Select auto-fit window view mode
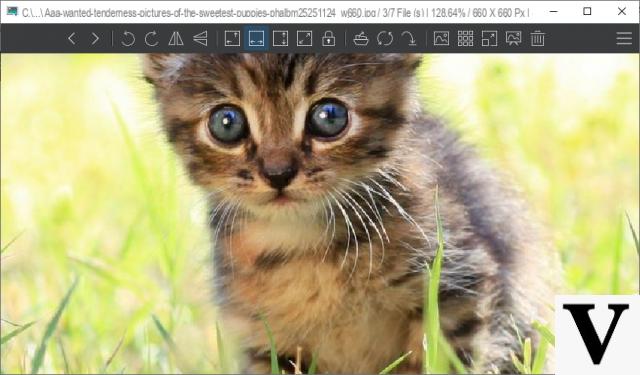The height and width of the screenshot is (375, 640). click(232, 39)
